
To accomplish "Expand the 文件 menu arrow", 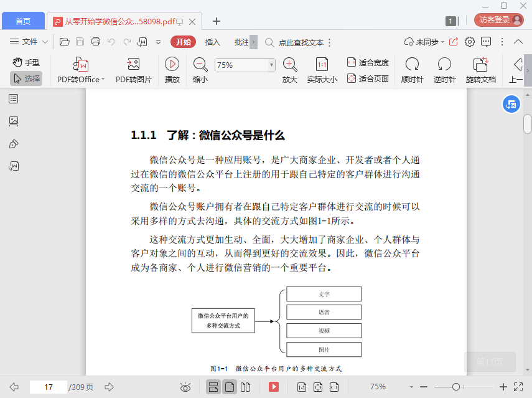I will (x=45, y=42).
